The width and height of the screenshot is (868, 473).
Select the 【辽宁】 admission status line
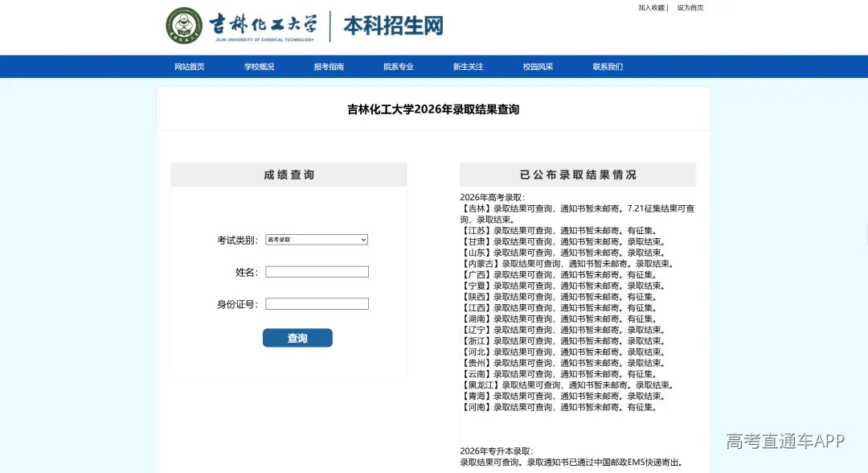[563, 330]
